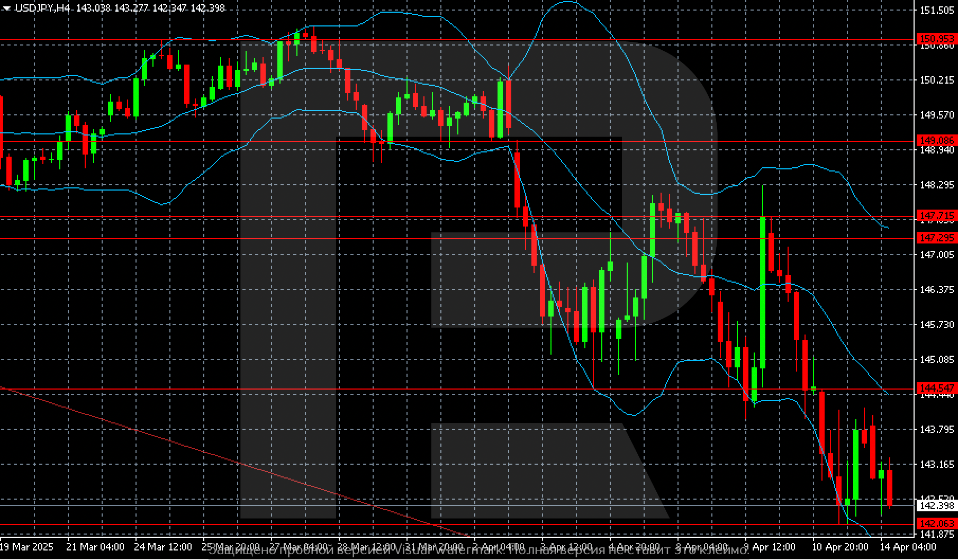This screenshot has width=958, height=560.
Task: Select the 150.953 red level label
Action: click(937, 39)
